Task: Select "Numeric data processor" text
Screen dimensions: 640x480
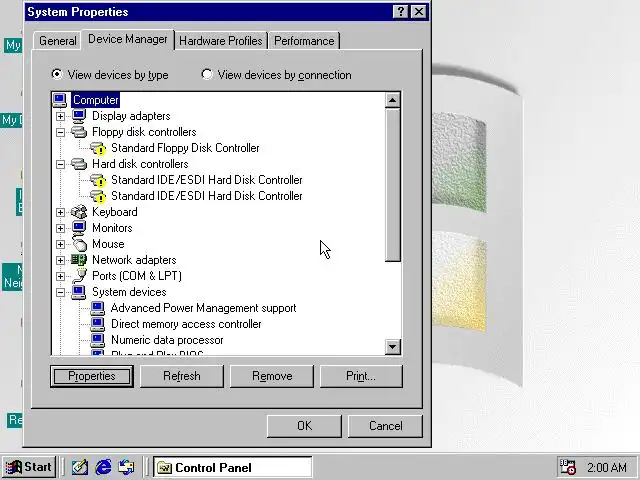Action: pos(167,340)
